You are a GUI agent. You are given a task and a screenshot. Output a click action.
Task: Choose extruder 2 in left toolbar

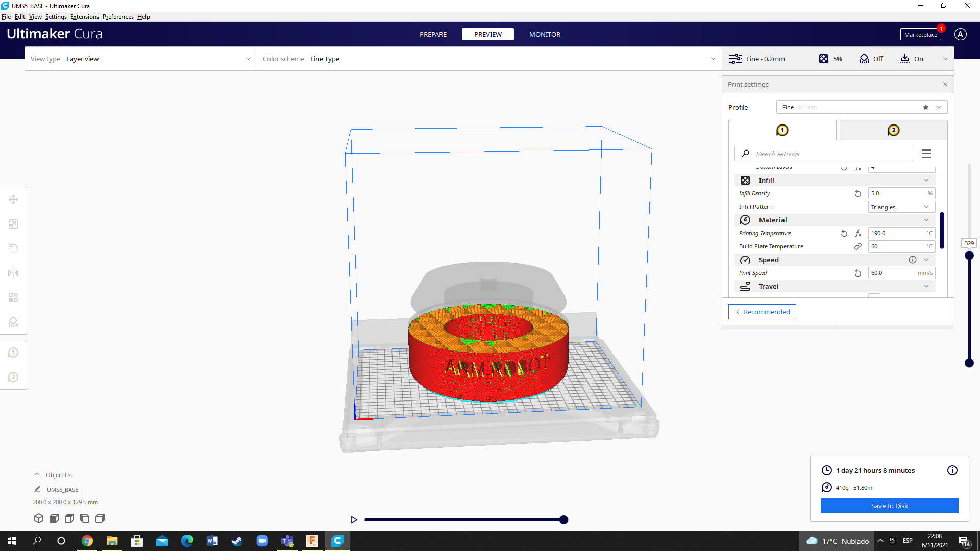[13, 377]
